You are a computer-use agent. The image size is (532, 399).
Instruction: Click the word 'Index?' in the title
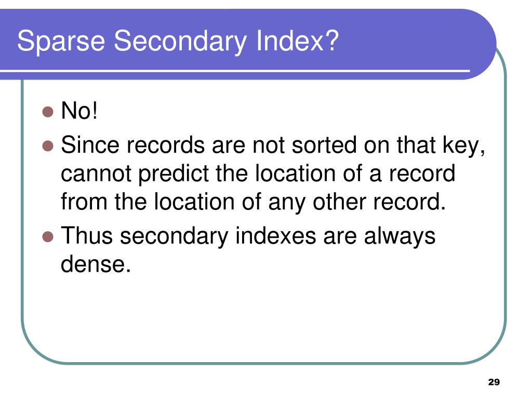pyautogui.click(x=297, y=41)
